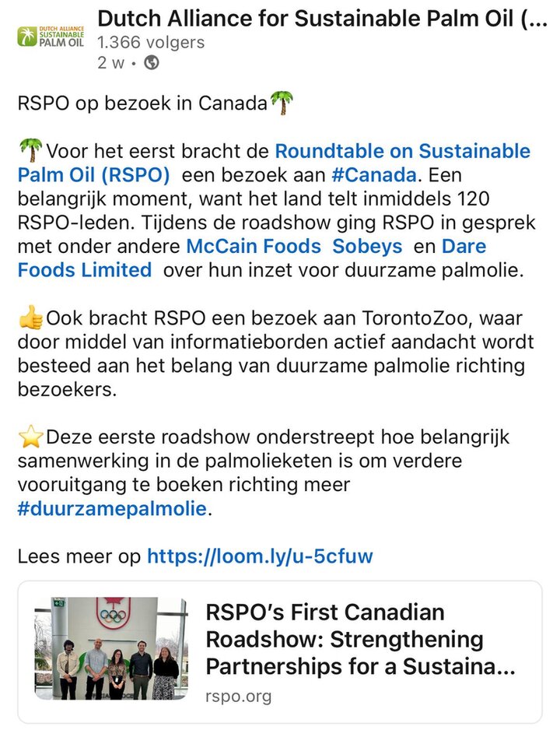Click the thumbs-up emoji before "Ook bracht"
This screenshot has width=560, height=737.
pos(30,318)
